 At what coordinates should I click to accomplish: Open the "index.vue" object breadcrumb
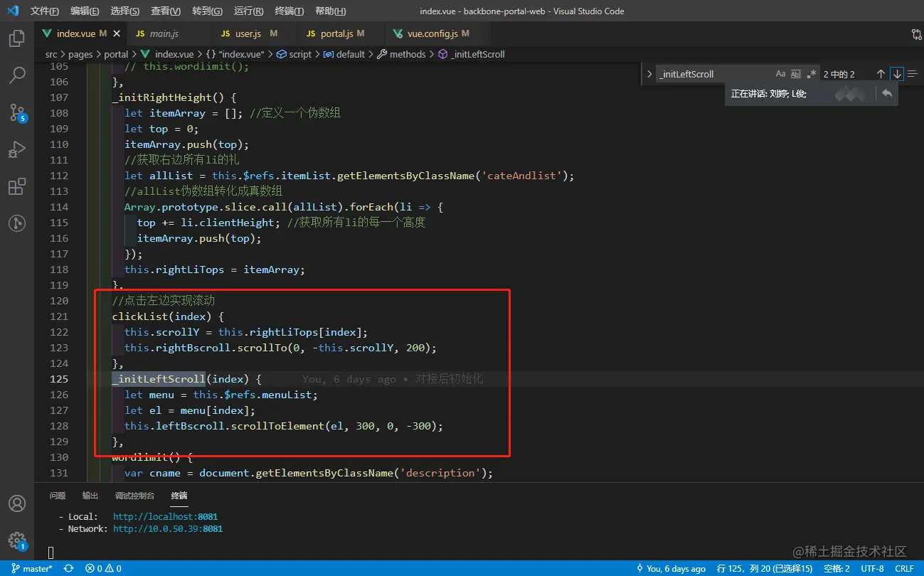235,54
